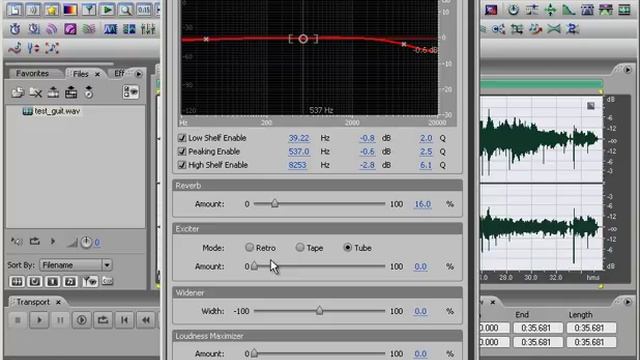This screenshot has width=640, height=360.
Task: Select the Transport panel tab
Action: [x=33, y=302]
